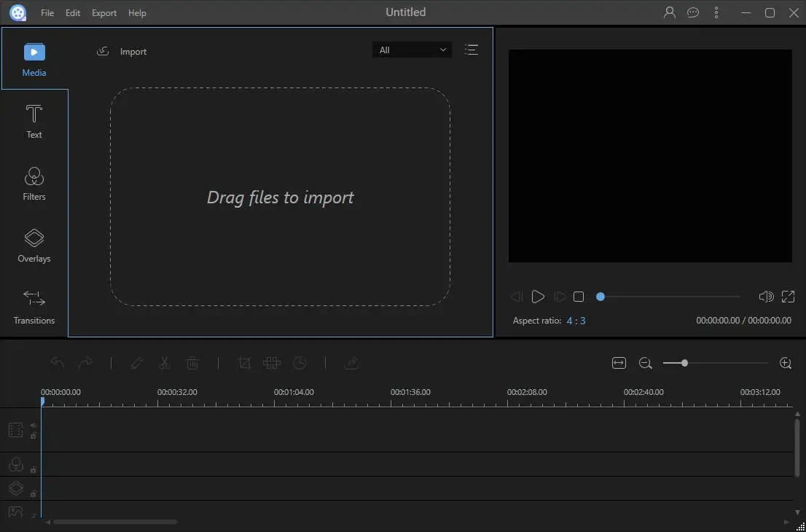
Task: Click the timeline zoom slider
Action: coord(715,364)
